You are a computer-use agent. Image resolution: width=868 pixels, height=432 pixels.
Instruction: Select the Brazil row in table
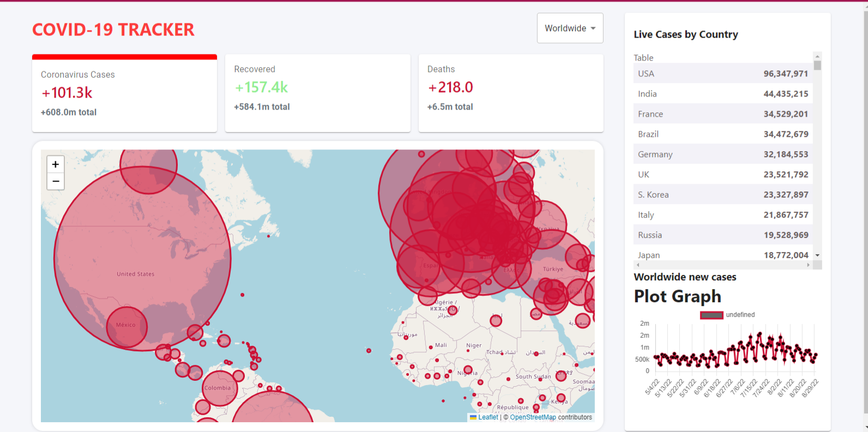pyautogui.click(x=723, y=134)
